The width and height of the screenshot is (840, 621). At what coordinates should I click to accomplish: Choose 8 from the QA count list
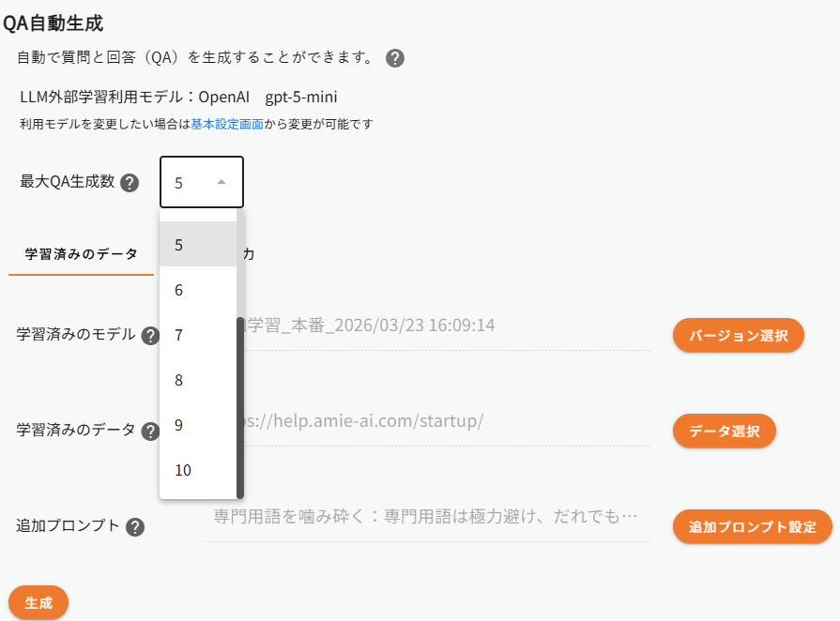pyautogui.click(x=197, y=380)
